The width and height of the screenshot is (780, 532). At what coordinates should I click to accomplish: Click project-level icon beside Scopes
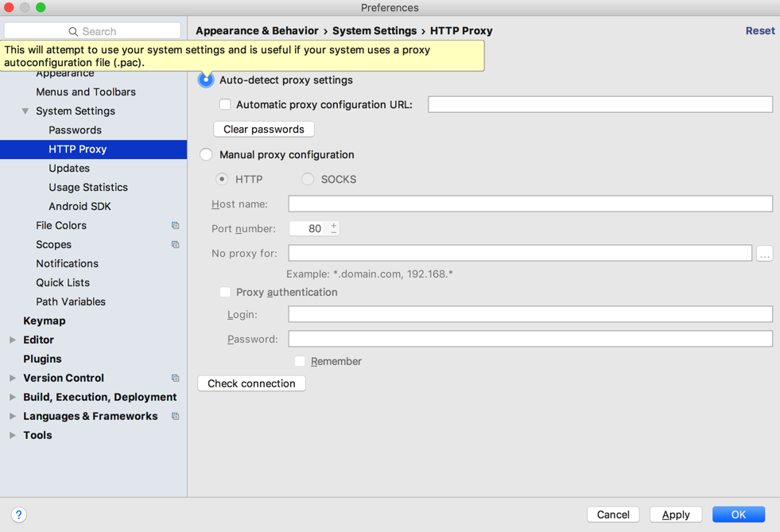[x=176, y=245]
